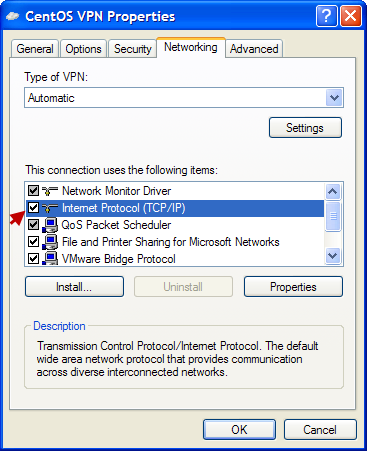
Task: Switch to the Security tab
Action: click(133, 49)
